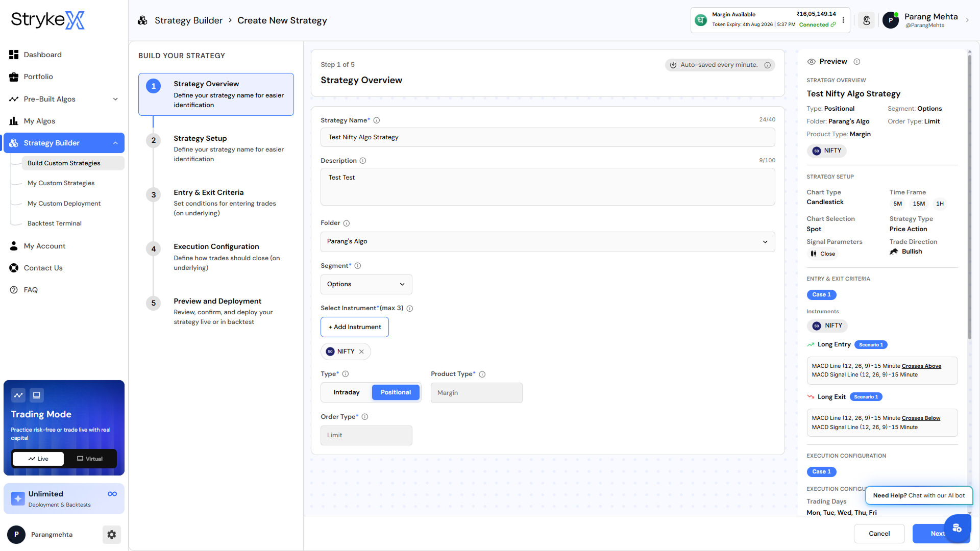Click the Trading Mode chart icon

pos(18,395)
